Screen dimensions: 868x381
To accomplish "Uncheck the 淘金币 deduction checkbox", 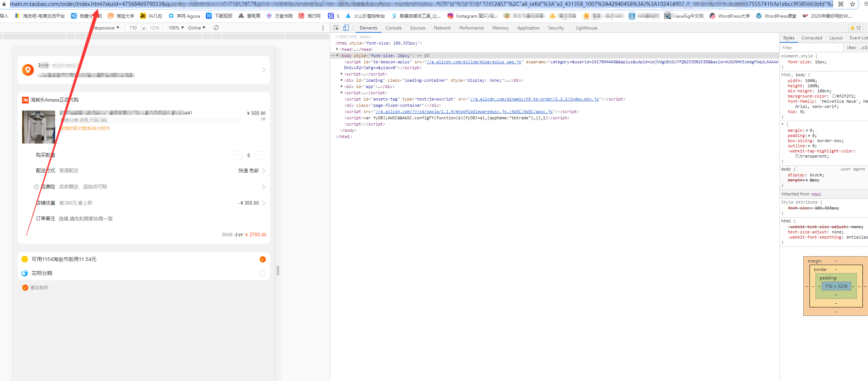I will click(262, 260).
